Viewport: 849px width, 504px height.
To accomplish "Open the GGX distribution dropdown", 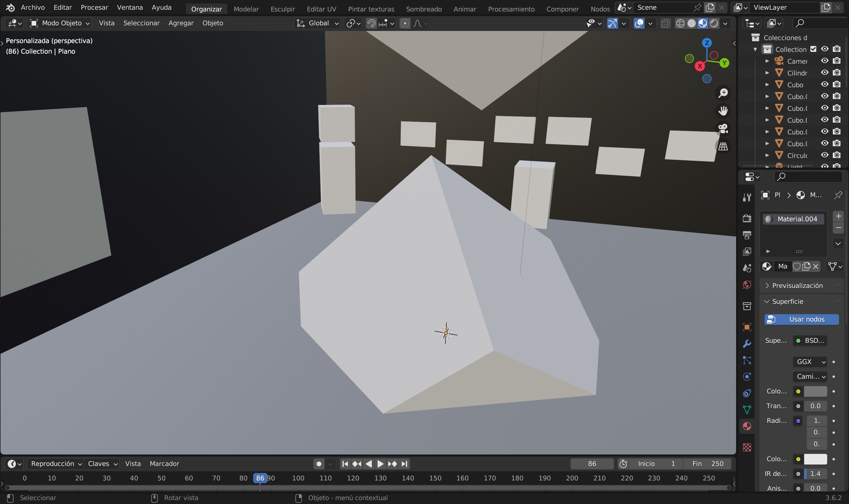I will [809, 362].
